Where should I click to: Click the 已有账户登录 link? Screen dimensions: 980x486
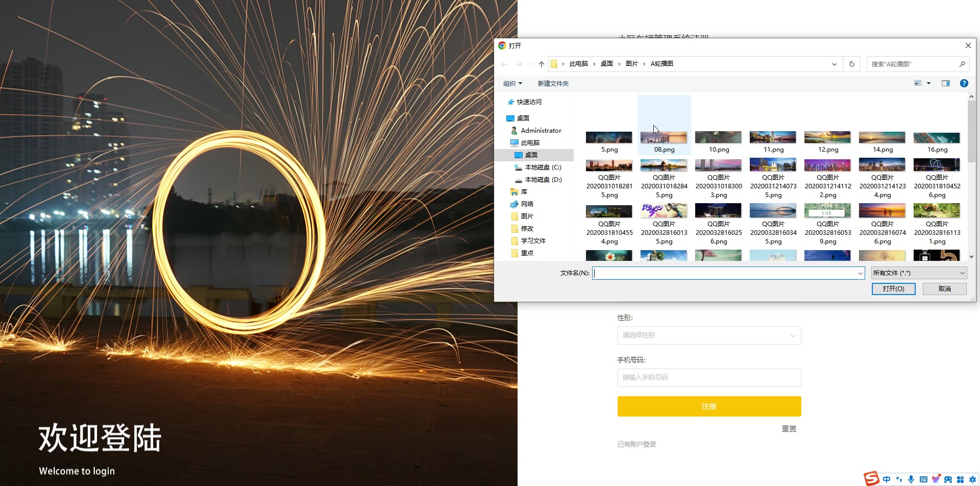click(636, 444)
